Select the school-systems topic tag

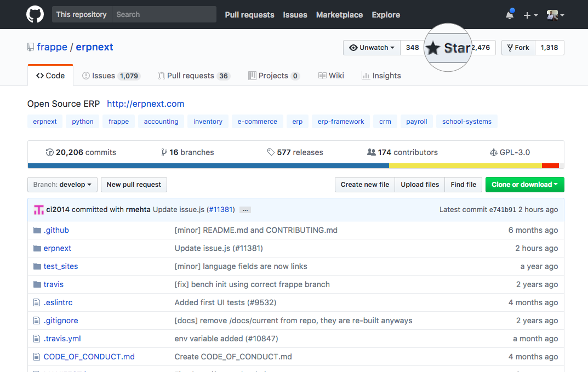point(467,122)
